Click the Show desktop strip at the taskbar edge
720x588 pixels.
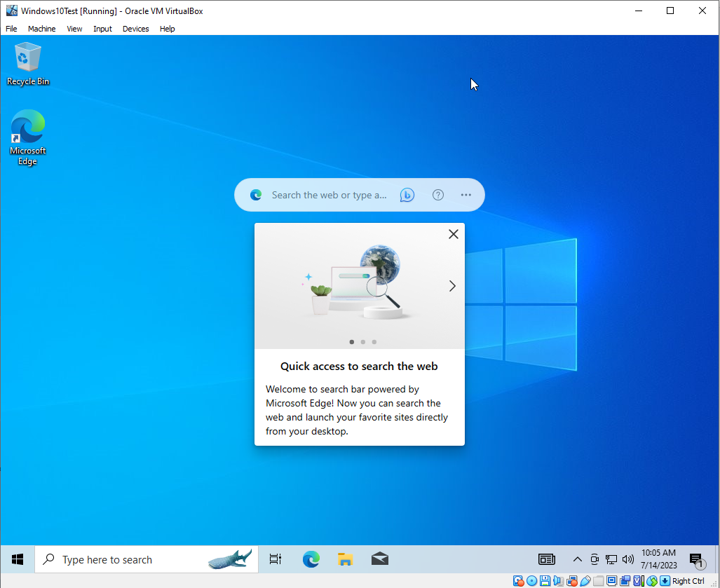(716, 559)
